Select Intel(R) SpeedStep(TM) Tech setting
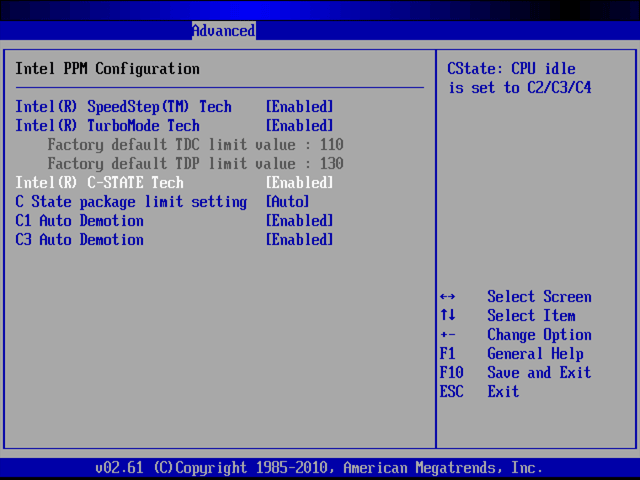 point(124,107)
